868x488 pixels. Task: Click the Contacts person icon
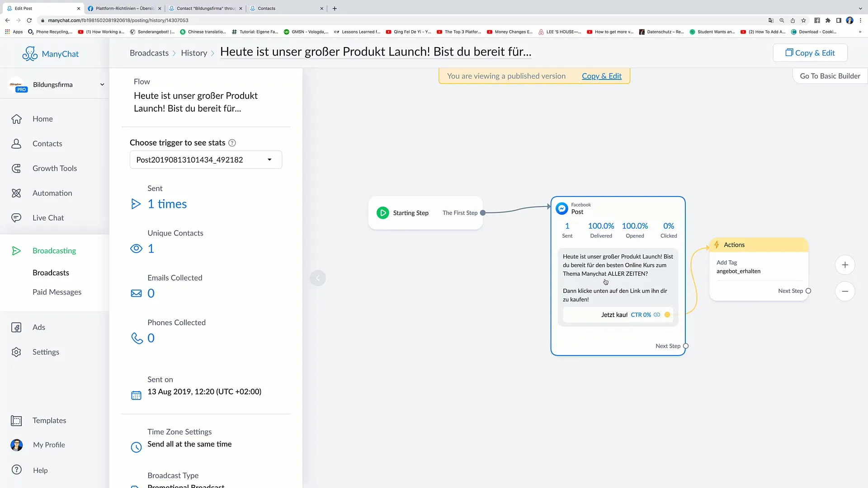point(16,144)
